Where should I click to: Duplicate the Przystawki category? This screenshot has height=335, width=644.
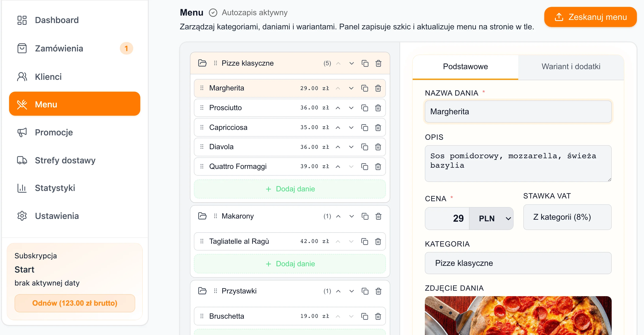tap(365, 291)
